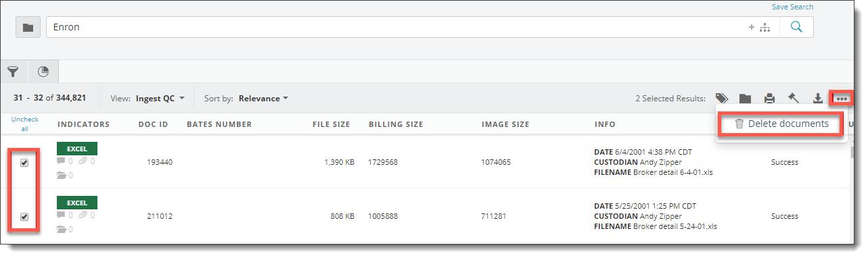
Task: Open the filter funnel tab
Action: click(x=14, y=71)
